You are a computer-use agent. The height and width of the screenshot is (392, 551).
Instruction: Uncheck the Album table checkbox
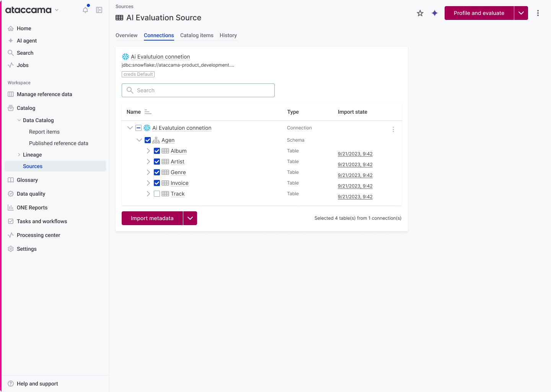157,151
